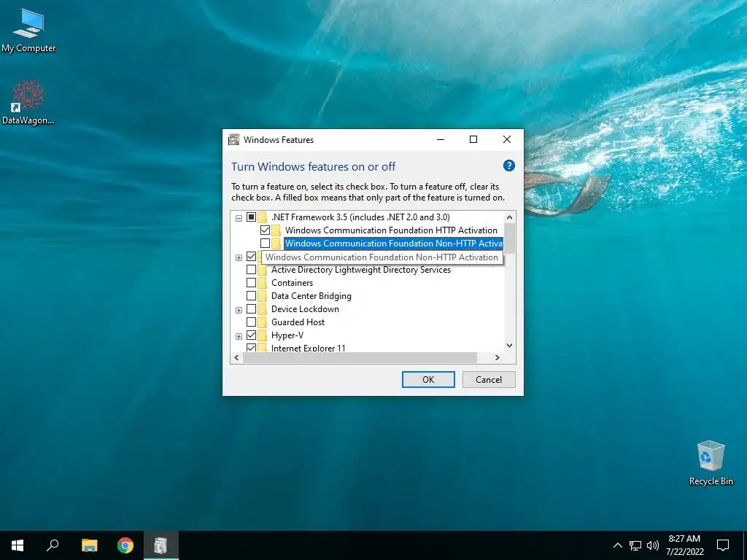The width and height of the screenshot is (747, 560).
Task: Open network status tray icon
Action: 635,545
